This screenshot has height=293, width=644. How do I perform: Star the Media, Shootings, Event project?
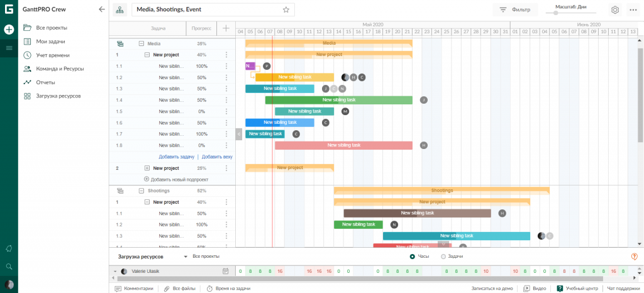286,9
